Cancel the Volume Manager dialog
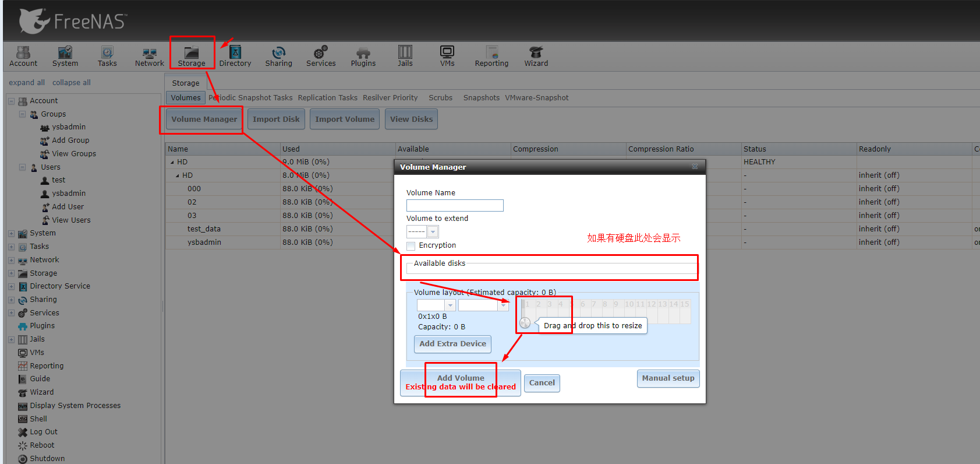 tap(542, 383)
